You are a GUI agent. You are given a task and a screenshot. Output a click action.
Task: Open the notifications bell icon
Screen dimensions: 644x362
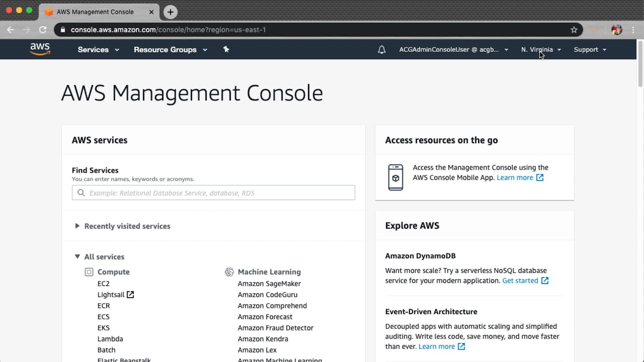[381, 50]
